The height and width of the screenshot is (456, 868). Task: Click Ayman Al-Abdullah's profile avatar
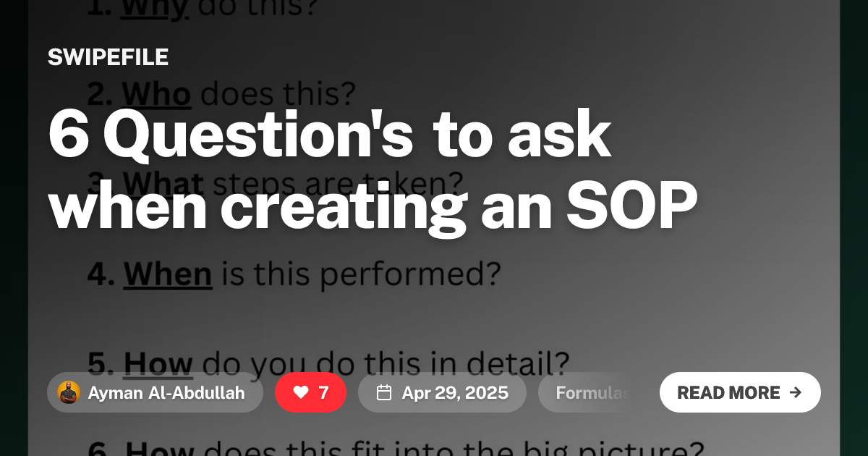[x=69, y=392]
